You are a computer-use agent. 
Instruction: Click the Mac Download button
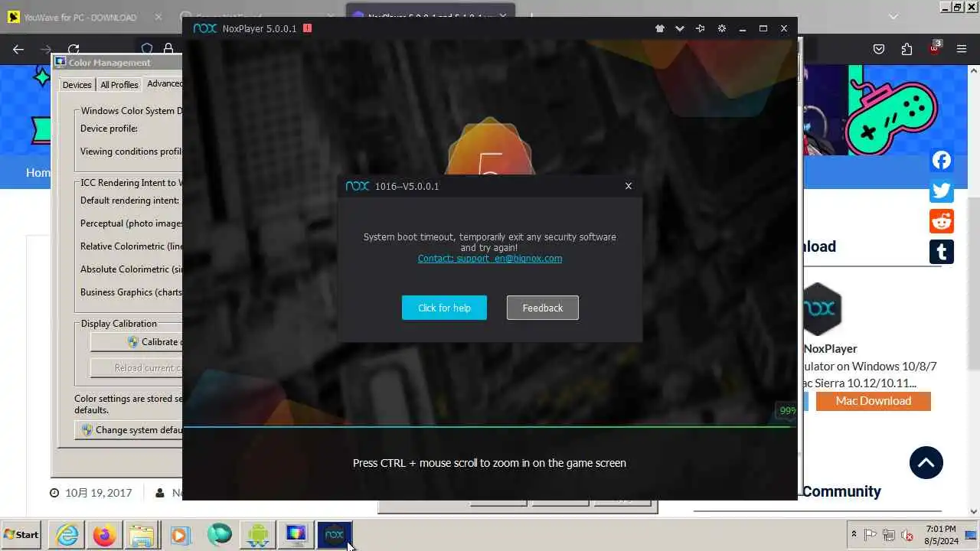click(x=873, y=401)
